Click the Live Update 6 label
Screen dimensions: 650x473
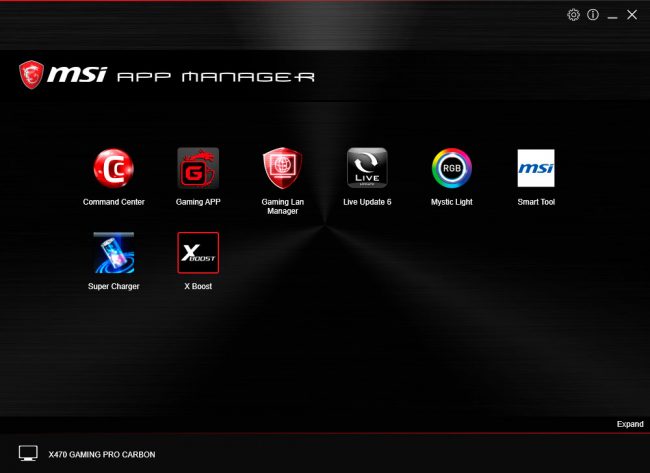367,202
